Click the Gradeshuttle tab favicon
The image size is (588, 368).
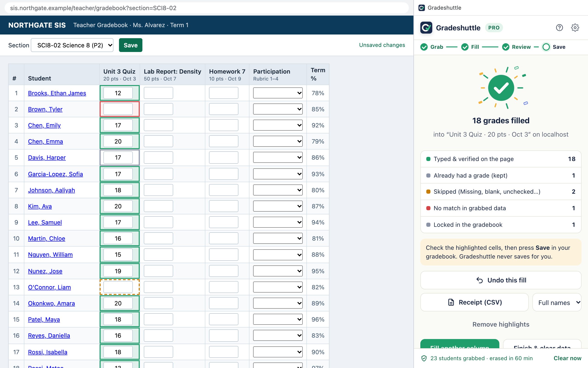click(x=422, y=8)
